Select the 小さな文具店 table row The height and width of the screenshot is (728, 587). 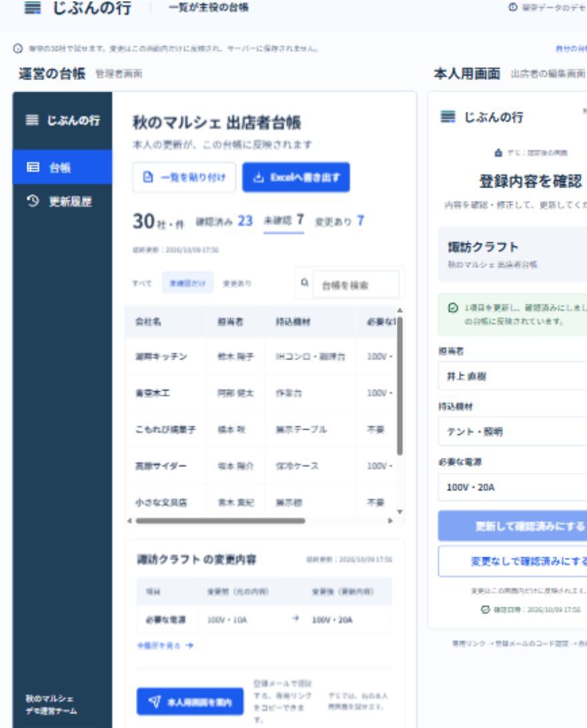(x=261, y=501)
